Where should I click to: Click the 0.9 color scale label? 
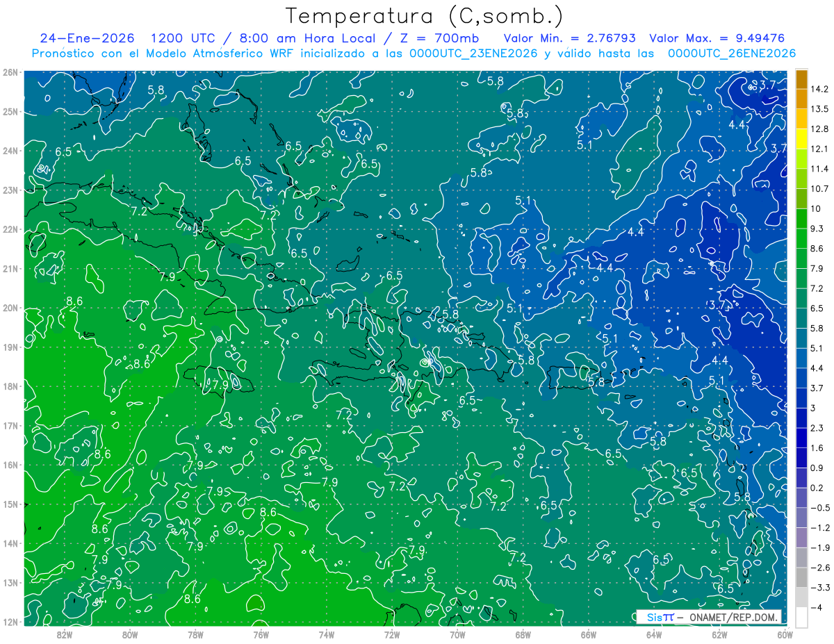tap(818, 468)
